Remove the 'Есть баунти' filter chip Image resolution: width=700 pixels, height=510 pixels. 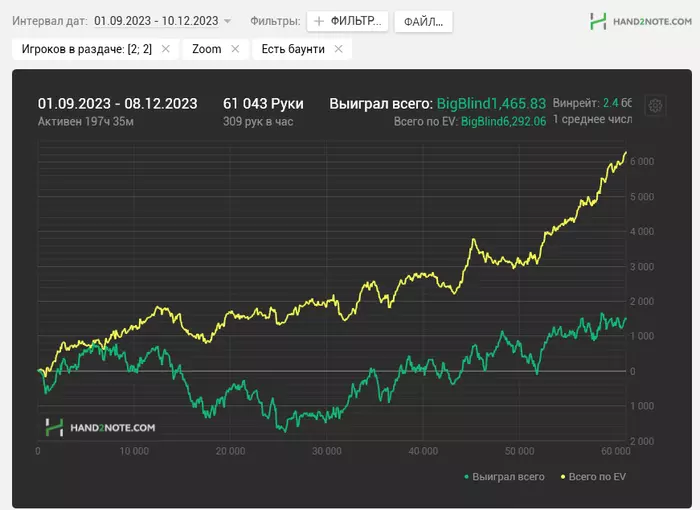[338, 49]
